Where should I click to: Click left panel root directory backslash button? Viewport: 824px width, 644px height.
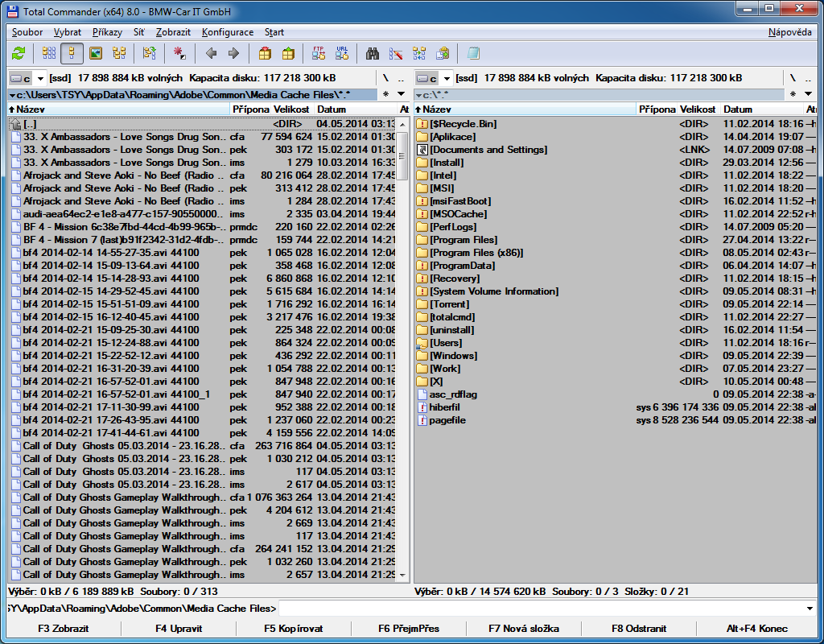[x=385, y=78]
